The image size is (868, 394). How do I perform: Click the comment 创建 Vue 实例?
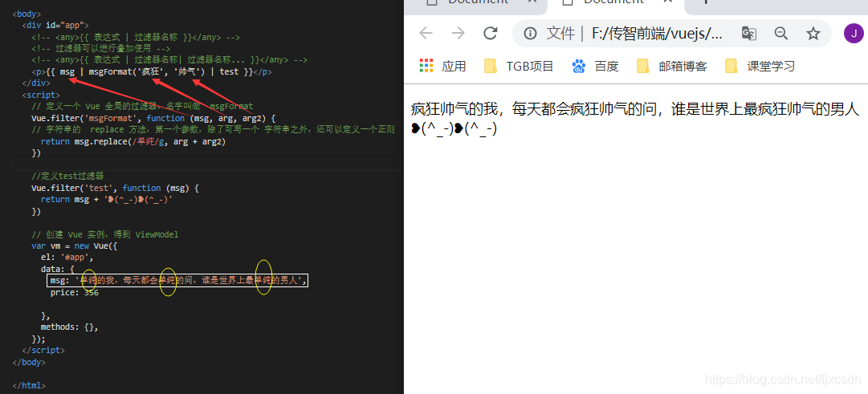click(x=104, y=234)
